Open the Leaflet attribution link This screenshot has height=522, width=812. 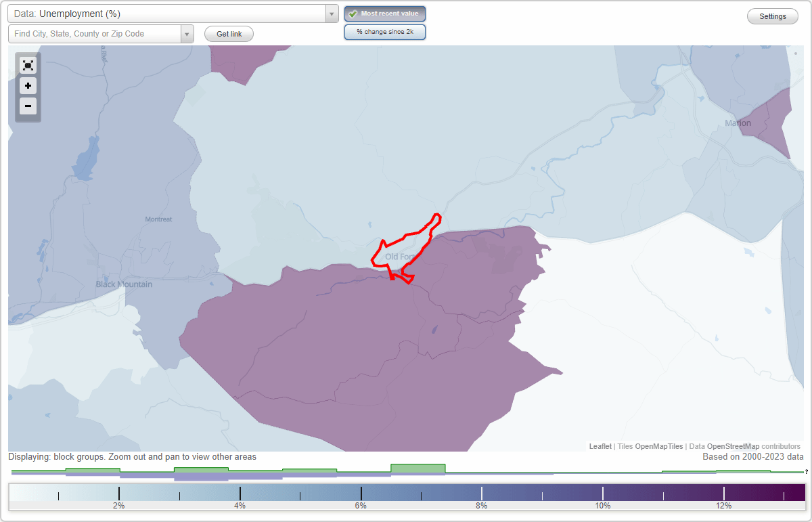click(x=600, y=446)
